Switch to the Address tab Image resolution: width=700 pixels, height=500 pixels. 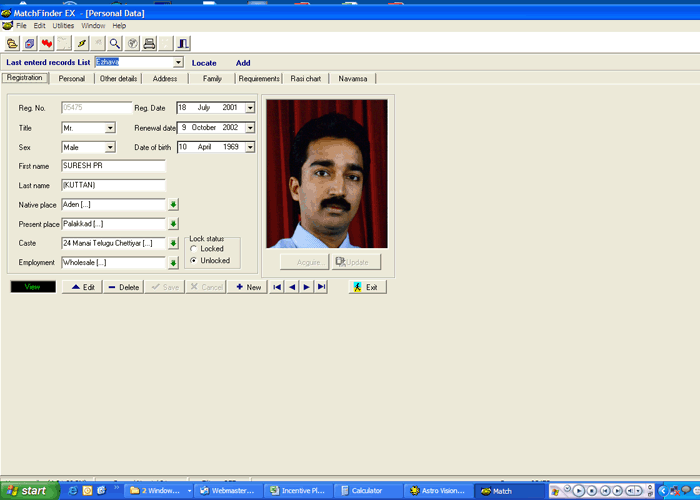tap(165, 79)
